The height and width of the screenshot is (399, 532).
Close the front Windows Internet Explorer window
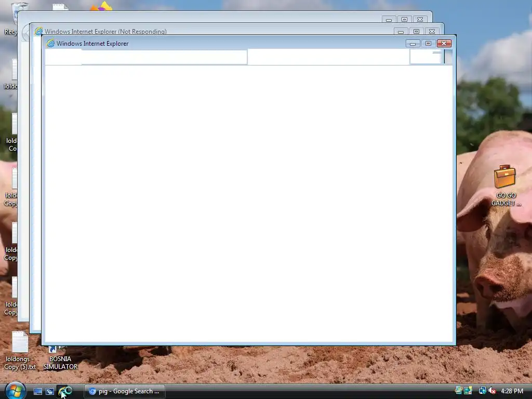click(444, 44)
